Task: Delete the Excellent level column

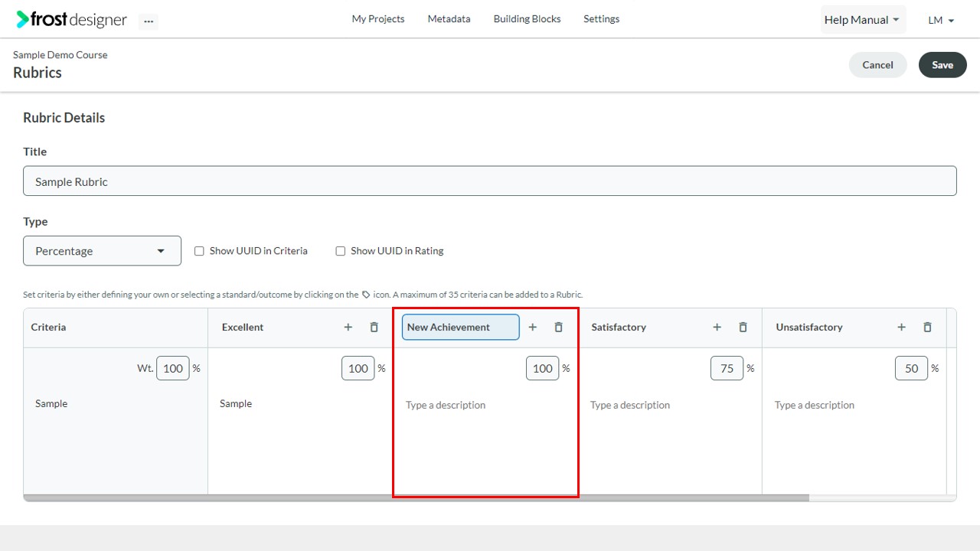Action: [x=374, y=327]
